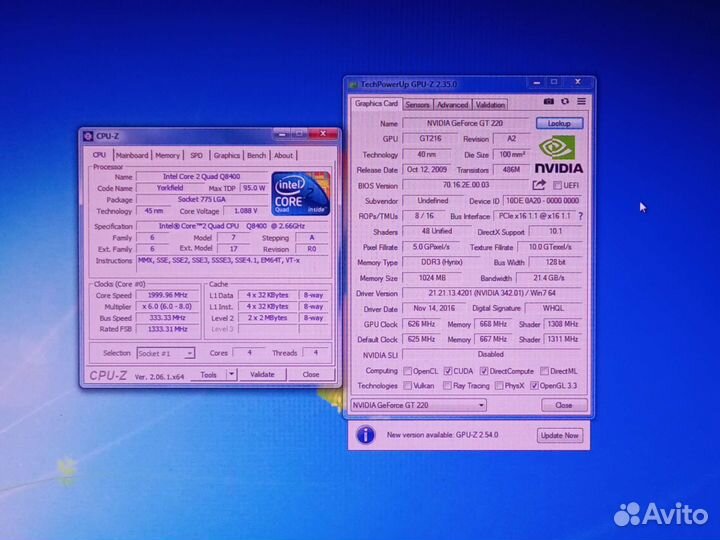720x540 pixels.
Task: Toggle the OpenCL checkbox
Action: 407,371
